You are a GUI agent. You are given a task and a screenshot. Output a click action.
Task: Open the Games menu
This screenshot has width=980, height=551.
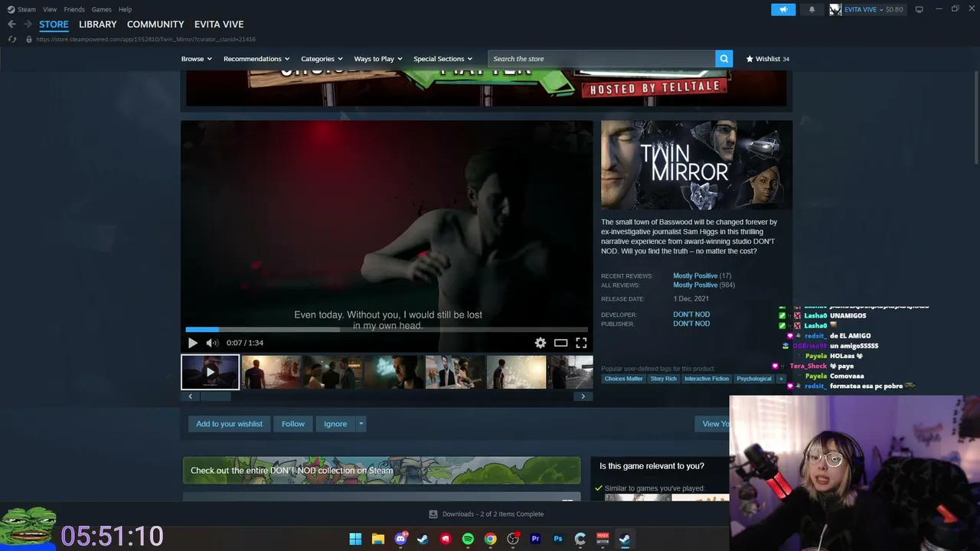coord(102,9)
